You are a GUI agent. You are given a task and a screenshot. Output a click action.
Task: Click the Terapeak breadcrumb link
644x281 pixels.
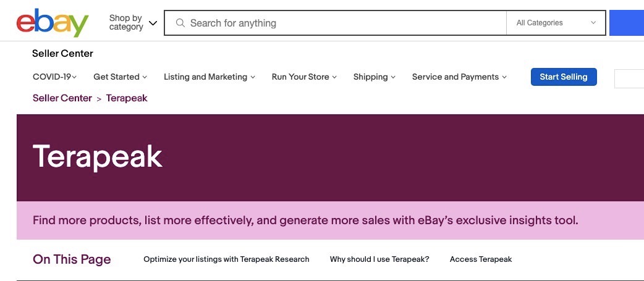pyautogui.click(x=127, y=98)
